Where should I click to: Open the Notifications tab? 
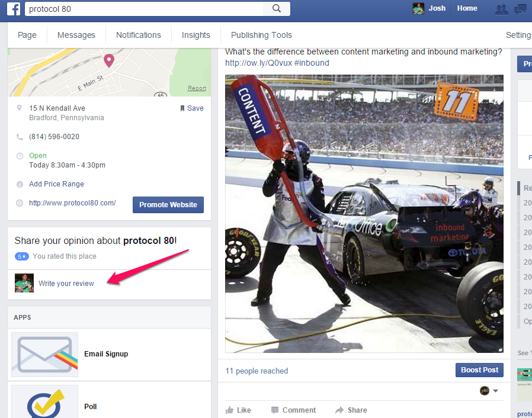(x=138, y=35)
